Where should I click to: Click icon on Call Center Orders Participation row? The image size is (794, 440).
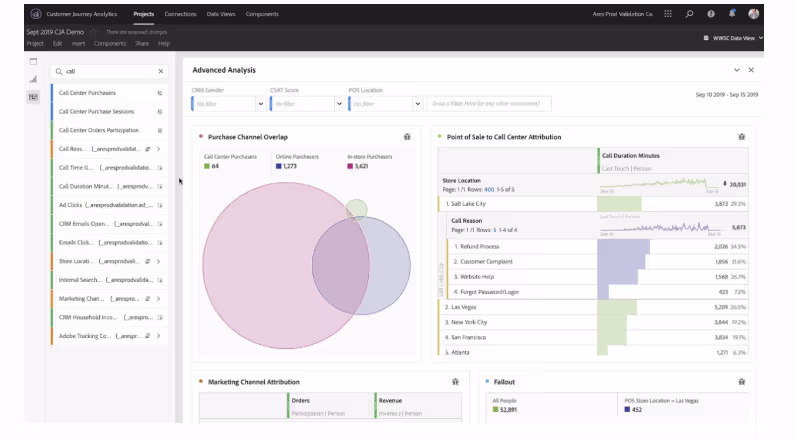point(160,130)
